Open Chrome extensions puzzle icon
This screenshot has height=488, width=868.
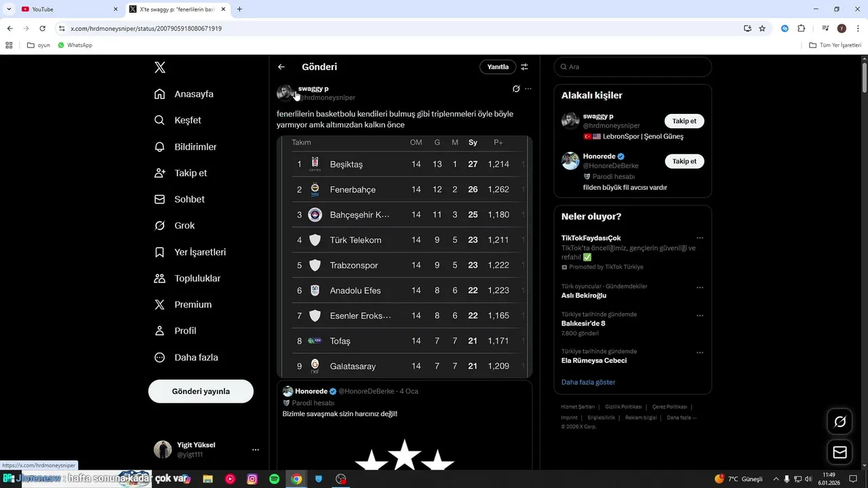tap(801, 28)
